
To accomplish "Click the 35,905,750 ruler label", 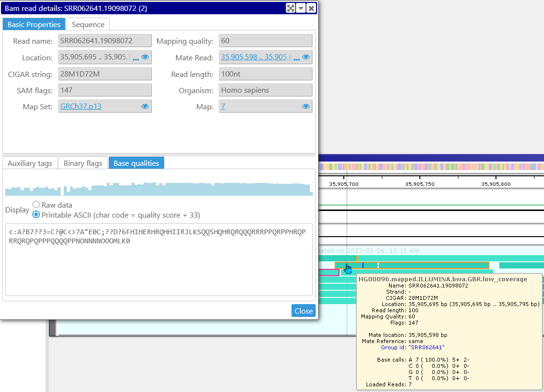I will click(x=420, y=184).
